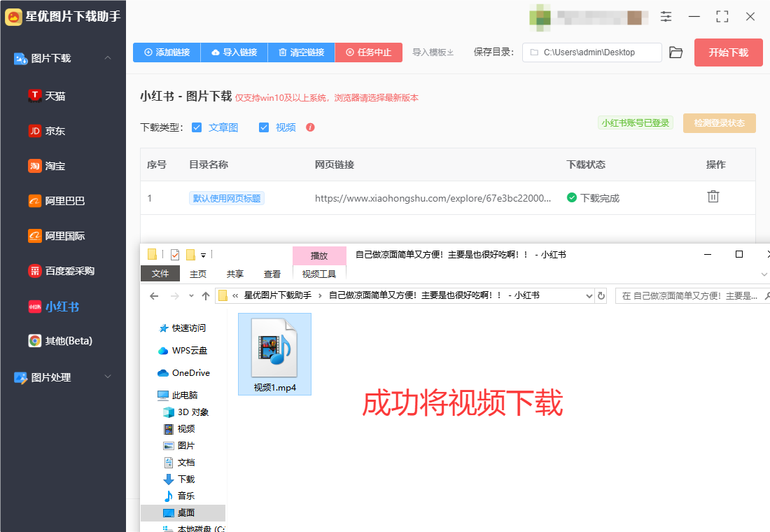770x532 pixels.
Task: Select 桌面 in navigation pane
Action: pos(183,512)
